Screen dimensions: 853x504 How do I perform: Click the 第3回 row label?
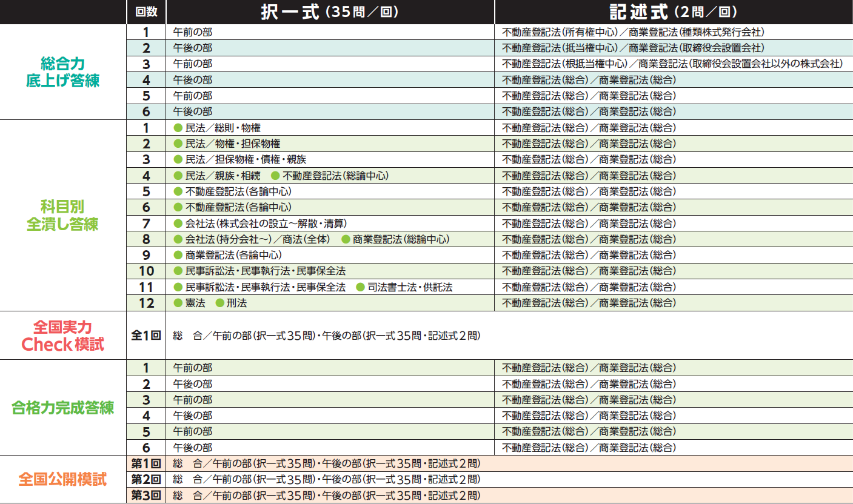(x=147, y=494)
